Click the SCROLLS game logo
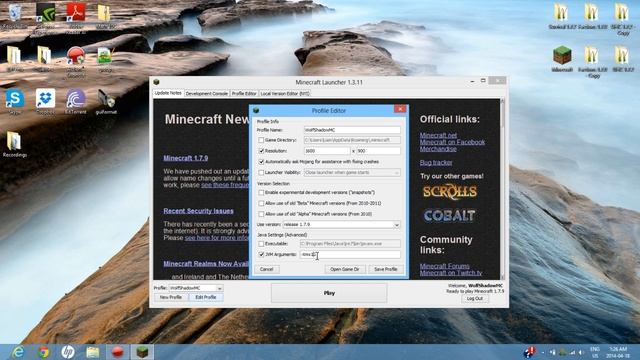This screenshot has height=360, width=640. 449,192
